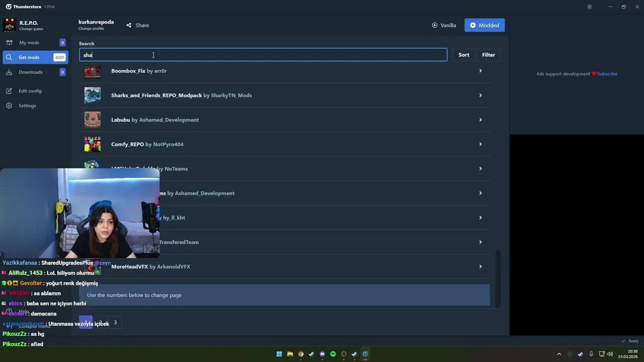Image resolution: width=644 pixels, height=362 pixels.
Task: Open Spotify from the taskbar
Action: (x=333, y=354)
